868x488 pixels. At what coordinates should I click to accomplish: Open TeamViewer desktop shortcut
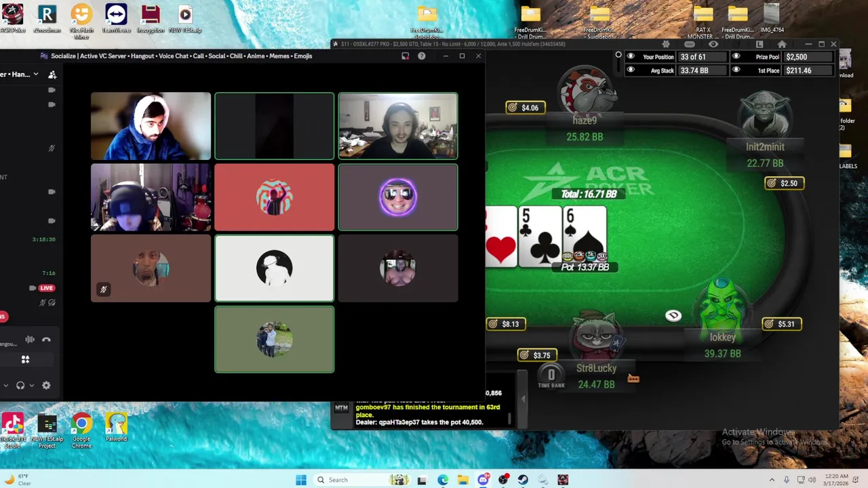point(116,18)
